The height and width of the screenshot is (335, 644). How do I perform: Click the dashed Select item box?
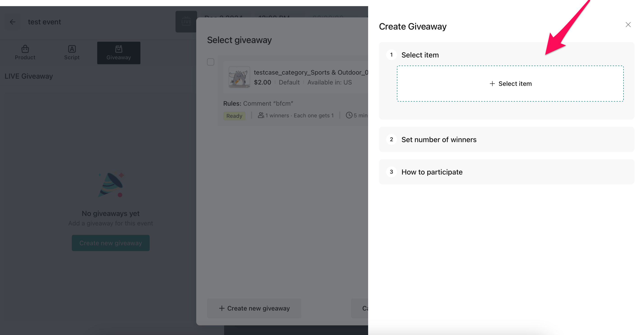(x=510, y=84)
